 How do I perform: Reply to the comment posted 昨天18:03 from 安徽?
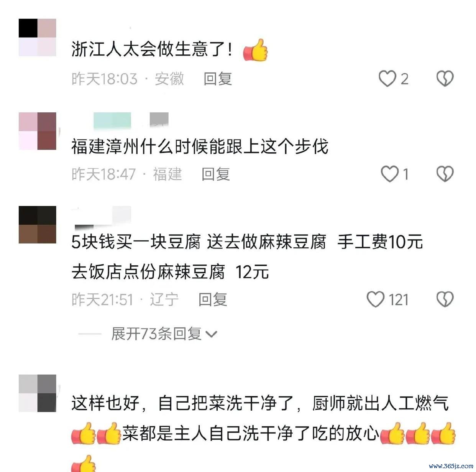[218, 79]
